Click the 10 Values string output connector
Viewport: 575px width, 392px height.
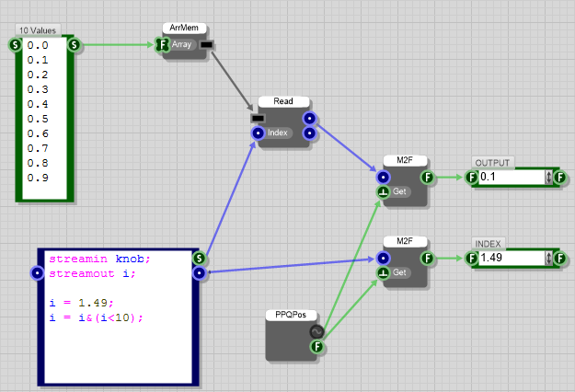(74, 44)
